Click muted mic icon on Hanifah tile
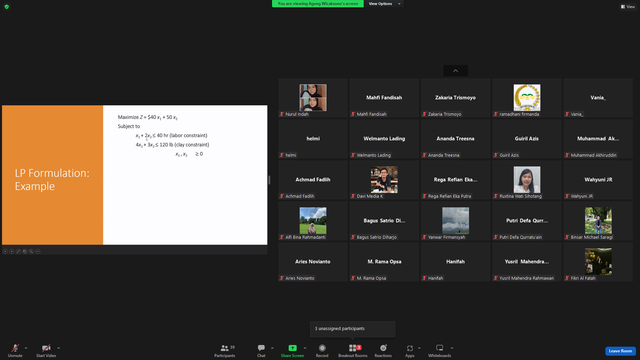Viewport: 640px width, 360px height. [x=424, y=278]
